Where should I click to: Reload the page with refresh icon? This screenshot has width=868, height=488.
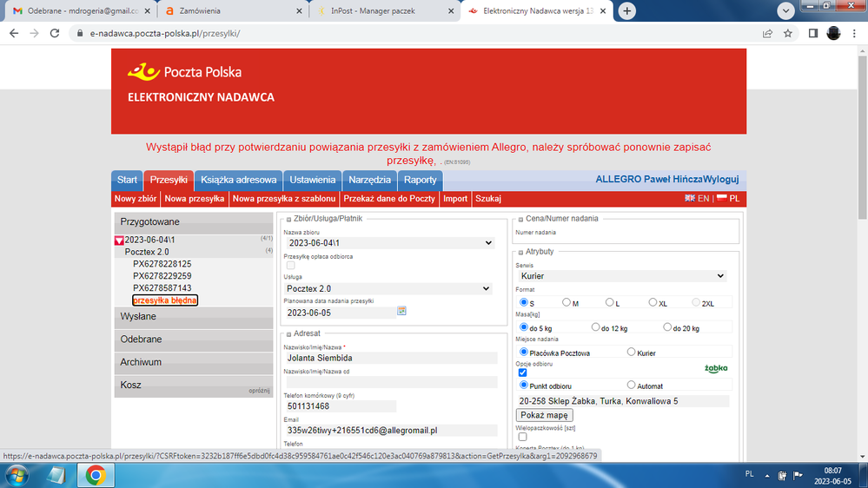coord(54,33)
